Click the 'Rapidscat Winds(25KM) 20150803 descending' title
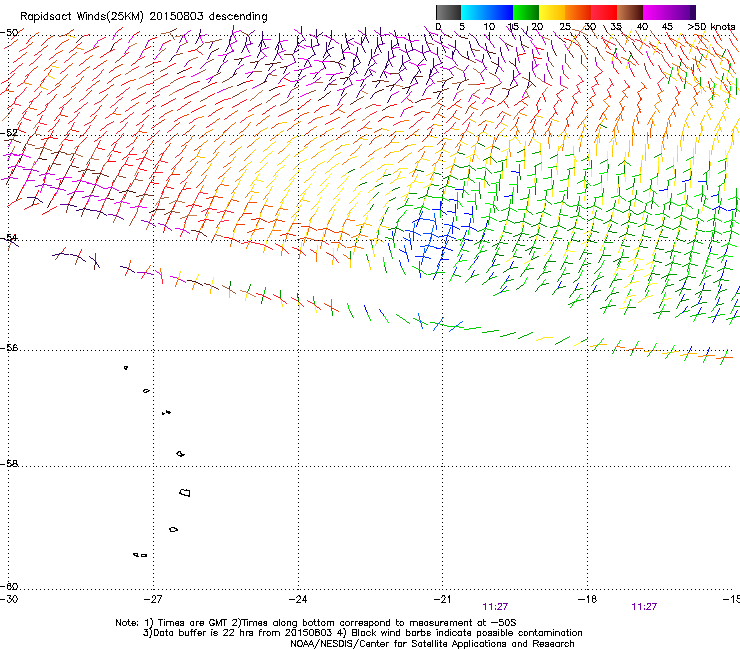Screen dimensions: 740x650 [x=143, y=17]
